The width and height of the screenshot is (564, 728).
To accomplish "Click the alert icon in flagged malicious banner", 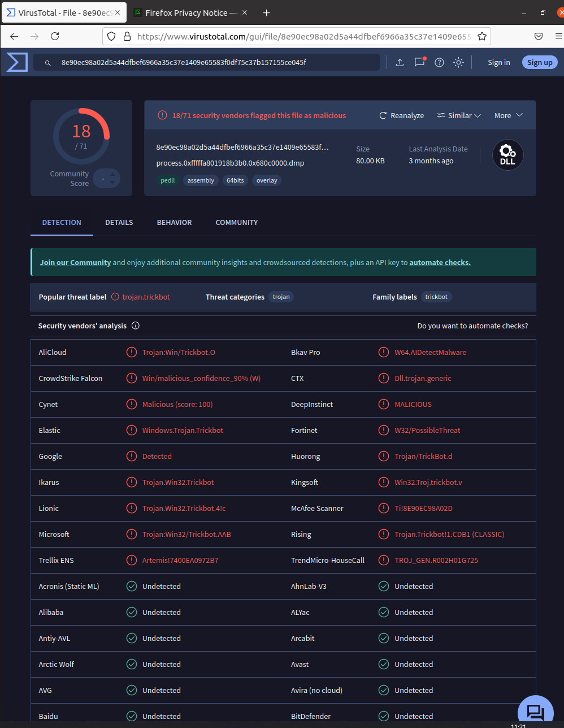I will click(x=162, y=115).
